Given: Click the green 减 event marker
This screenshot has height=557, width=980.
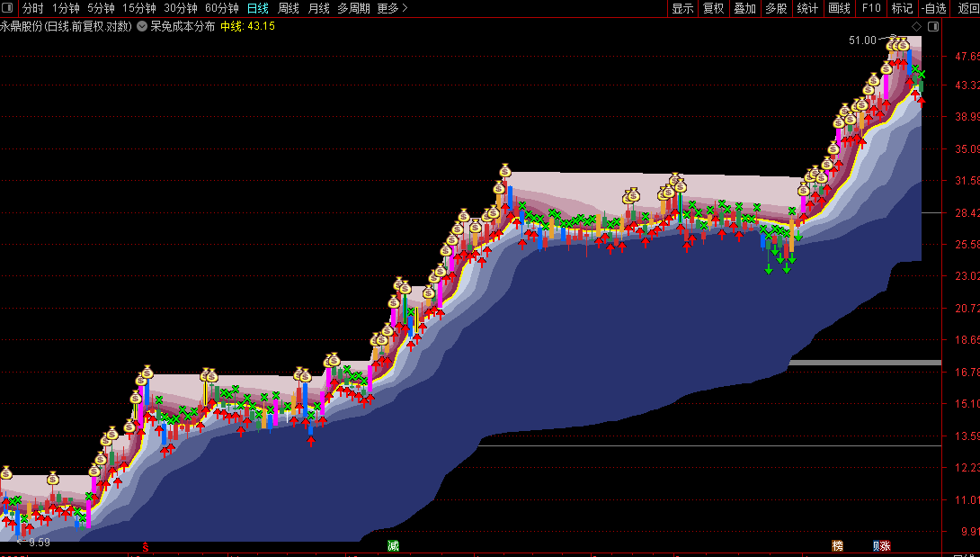Looking at the screenshot, I should coord(393,545).
